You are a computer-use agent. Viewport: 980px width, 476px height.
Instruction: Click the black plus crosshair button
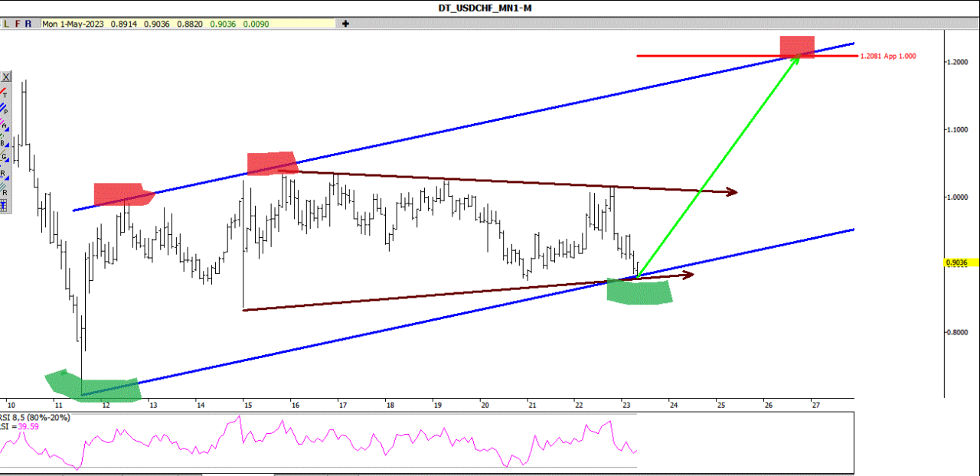pos(346,24)
